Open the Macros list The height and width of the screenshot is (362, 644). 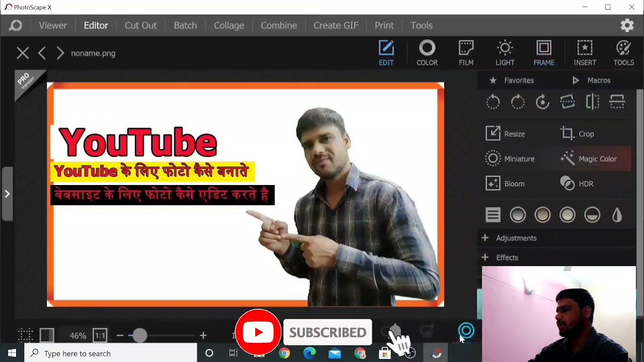pyautogui.click(x=591, y=80)
